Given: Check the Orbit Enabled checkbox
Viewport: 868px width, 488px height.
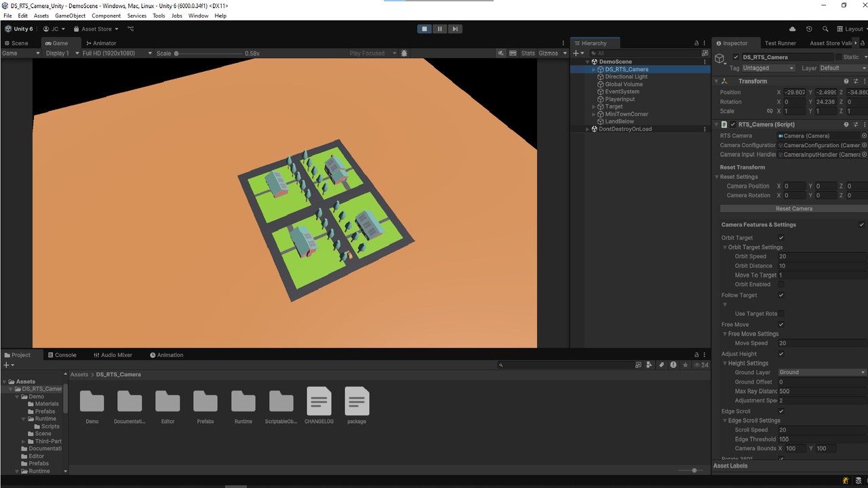Looking at the screenshot, I should (x=781, y=285).
